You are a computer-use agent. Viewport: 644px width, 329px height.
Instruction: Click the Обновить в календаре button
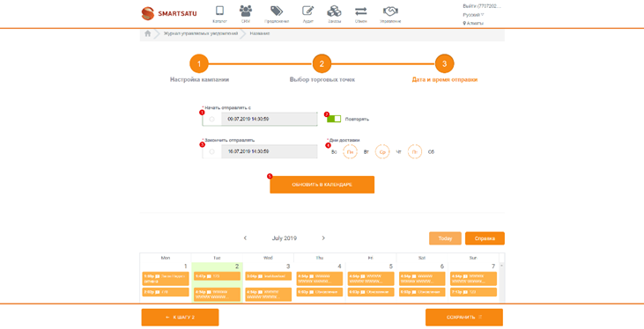[x=322, y=185]
